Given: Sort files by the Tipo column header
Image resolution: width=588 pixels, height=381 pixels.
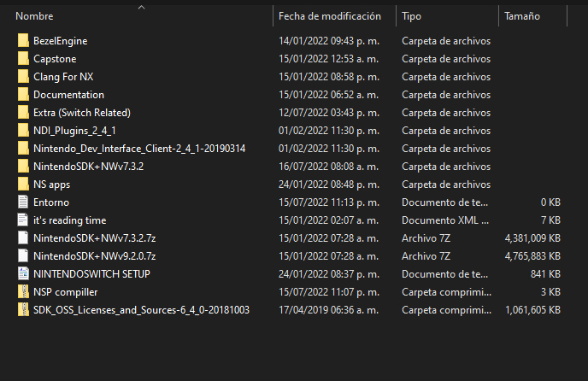Looking at the screenshot, I should [411, 16].
